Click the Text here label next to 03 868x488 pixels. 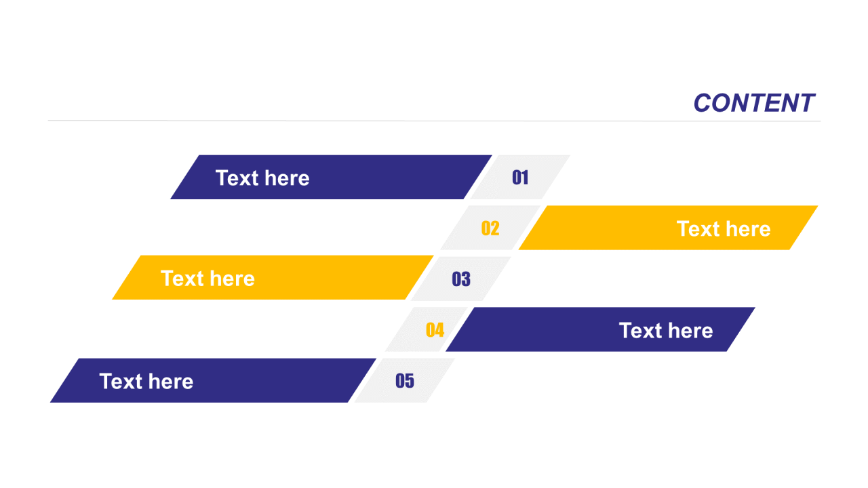pyautogui.click(x=208, y=278)
